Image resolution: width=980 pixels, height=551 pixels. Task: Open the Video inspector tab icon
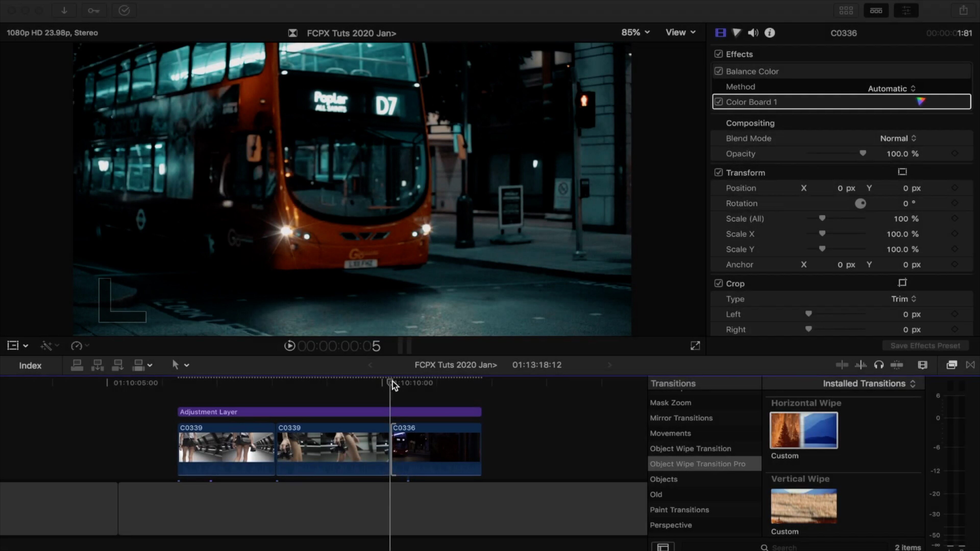point(720,33)
